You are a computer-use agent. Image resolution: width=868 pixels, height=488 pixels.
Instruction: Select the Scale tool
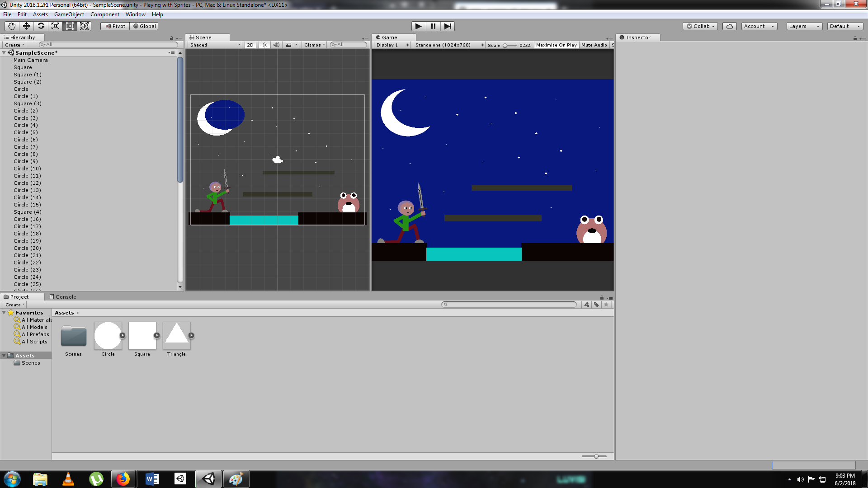tap(55, 26)
